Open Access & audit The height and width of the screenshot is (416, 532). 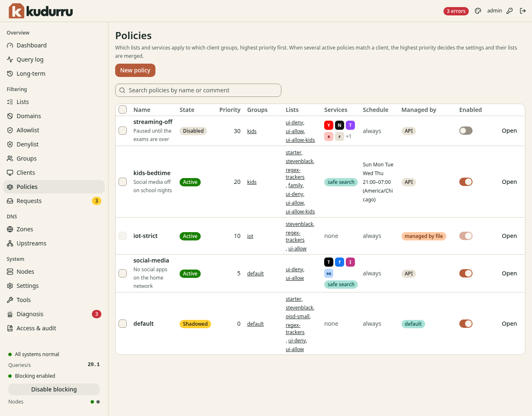pos(54,328)
